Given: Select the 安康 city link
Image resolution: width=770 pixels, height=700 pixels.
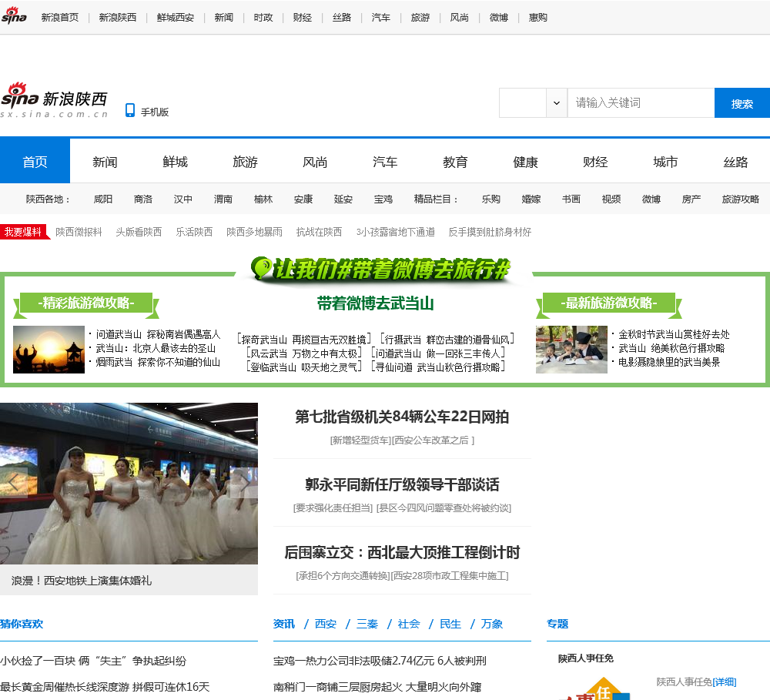Looking at the screenshot, I should tap(303, 199).
